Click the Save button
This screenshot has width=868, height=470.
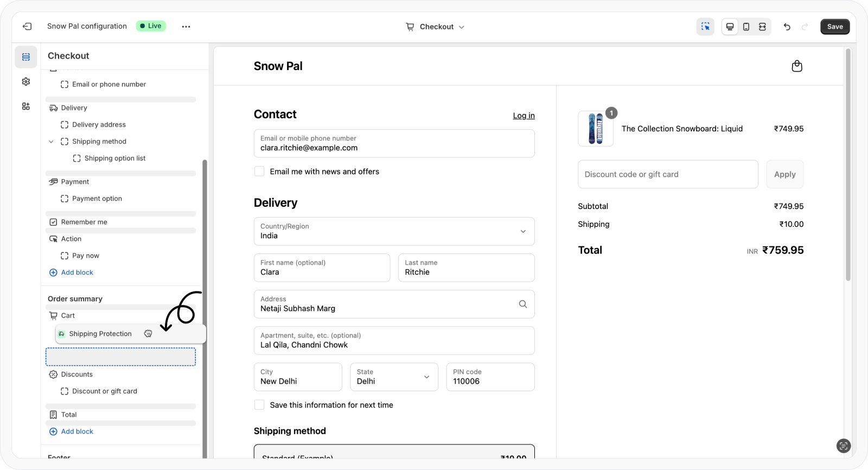tap(835, 27)
